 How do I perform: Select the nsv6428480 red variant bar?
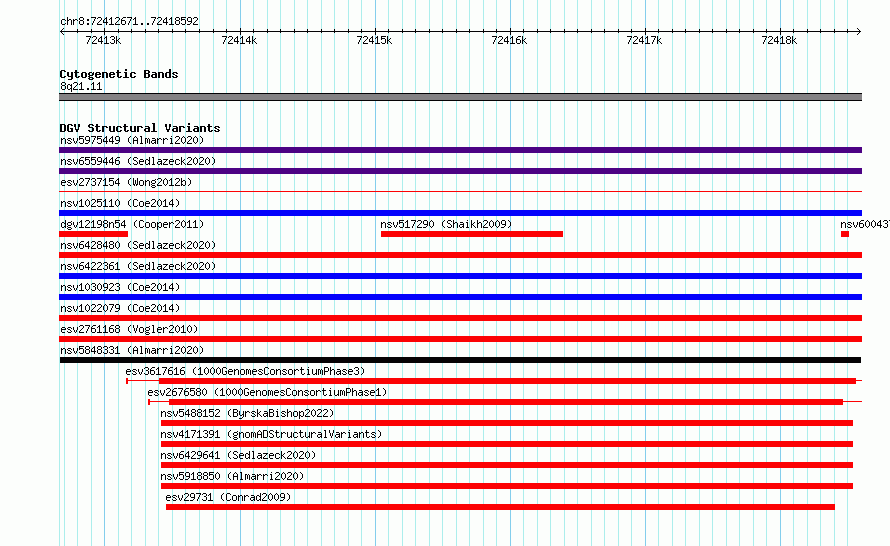(460, 255)
